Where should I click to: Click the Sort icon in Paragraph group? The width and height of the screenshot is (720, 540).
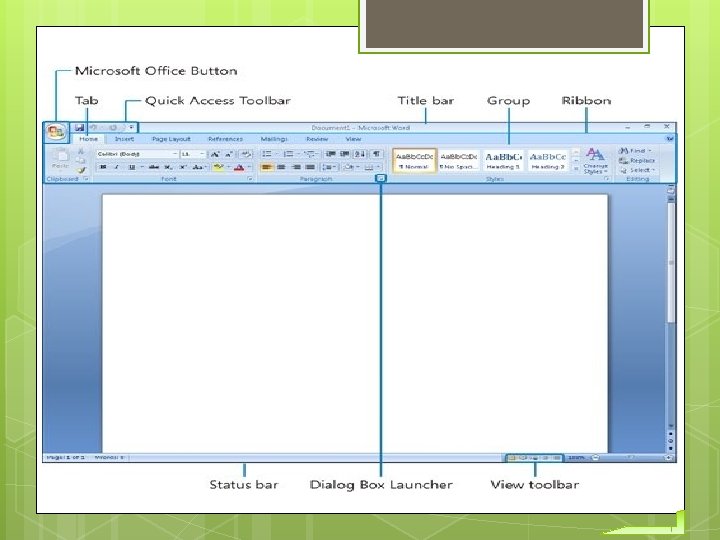(x=360, y=154)
